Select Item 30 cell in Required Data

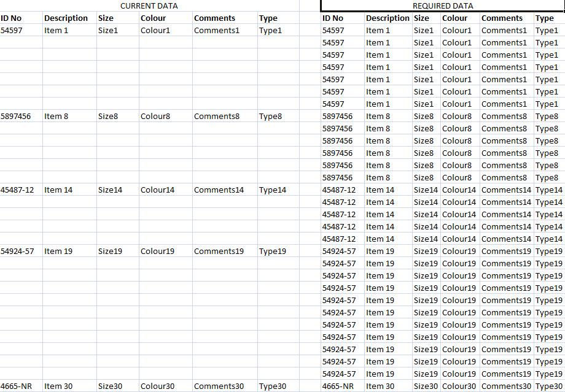tap(380, 386)
